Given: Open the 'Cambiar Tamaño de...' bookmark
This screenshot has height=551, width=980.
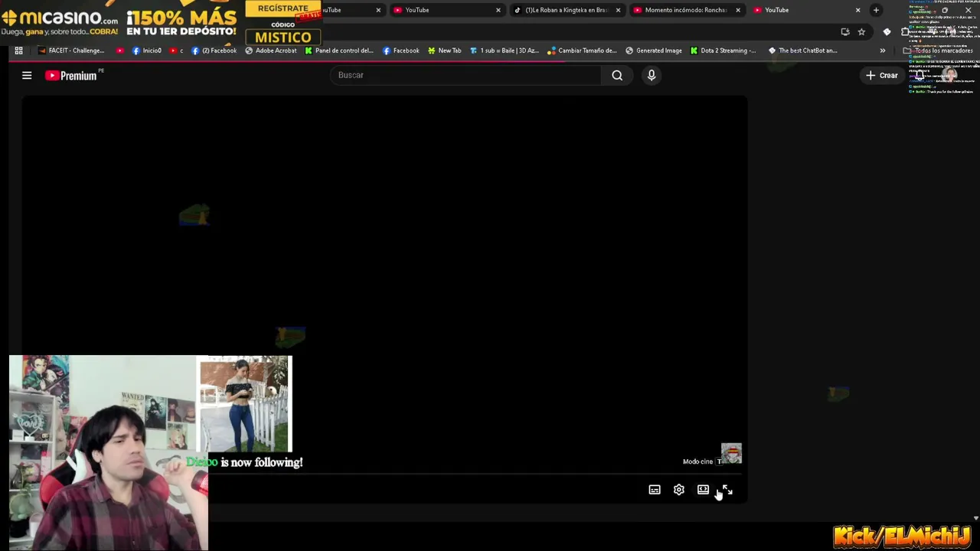Looking at the screenshot, I should coord(583,51).
